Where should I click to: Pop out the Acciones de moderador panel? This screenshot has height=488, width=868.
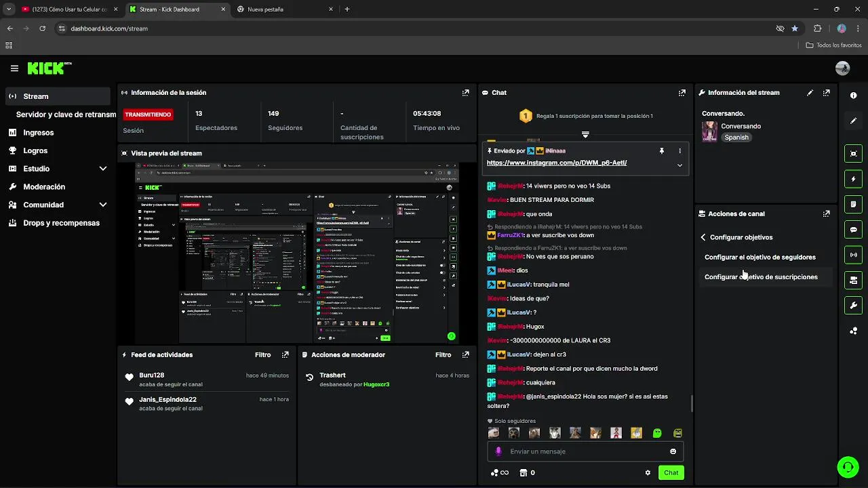466,354
